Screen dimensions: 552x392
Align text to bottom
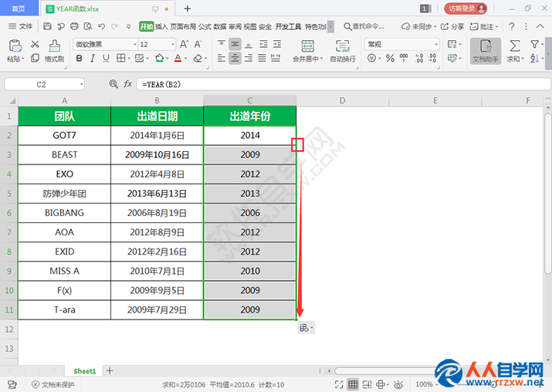click(x=249, y=44)
